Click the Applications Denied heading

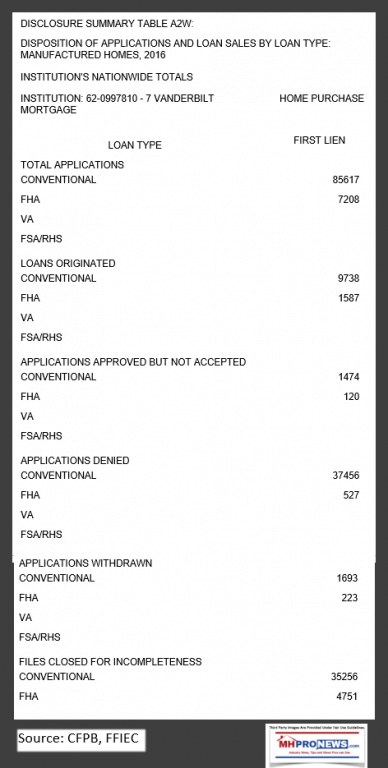pyautogui.click(x=75, y=460)
